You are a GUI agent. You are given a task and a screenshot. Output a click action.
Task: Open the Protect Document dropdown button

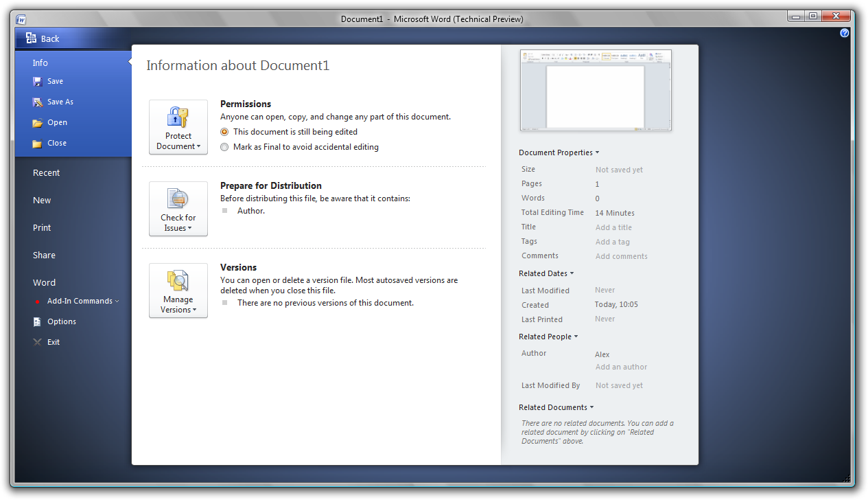178,127
